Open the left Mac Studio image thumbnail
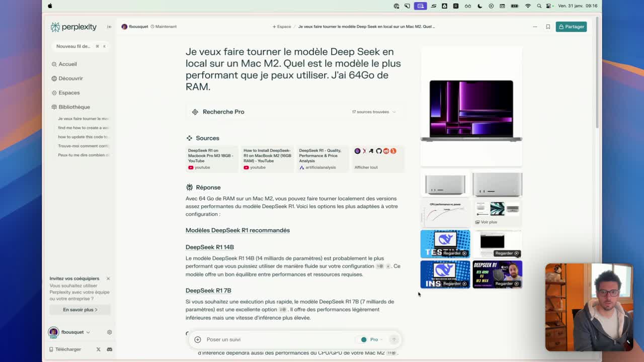Viewport: 644px width, 362px height. click(445, 184)
